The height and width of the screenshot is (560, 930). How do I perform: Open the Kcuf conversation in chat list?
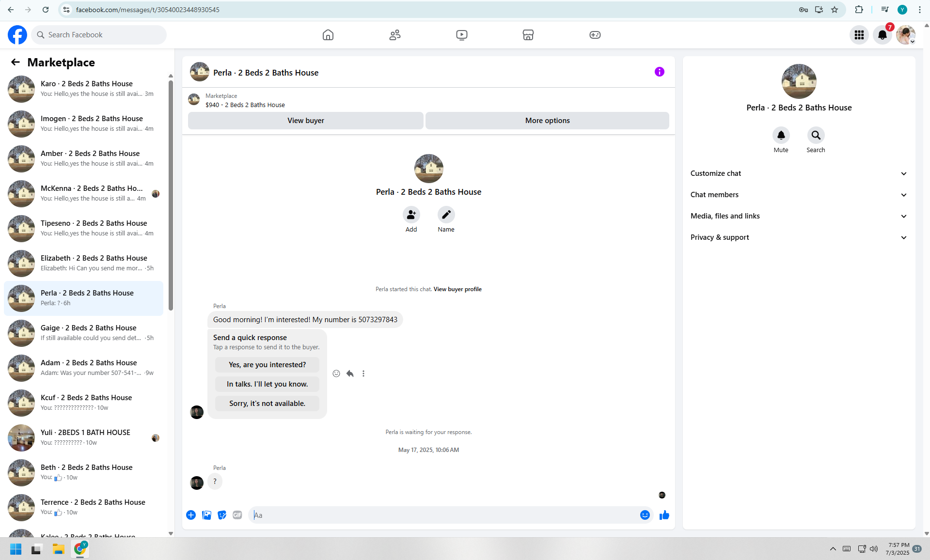click(83, 403)
